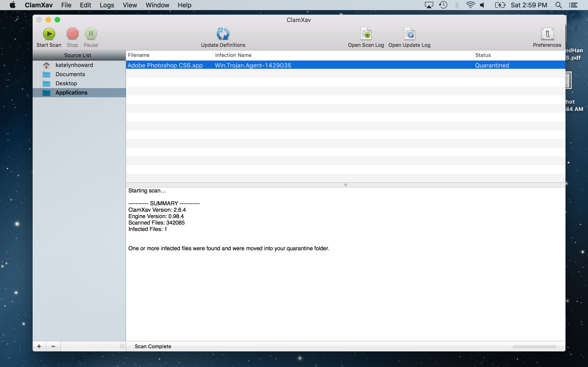Remove source with minus button
Screen dimensions: 588x367
click(53, 346)
